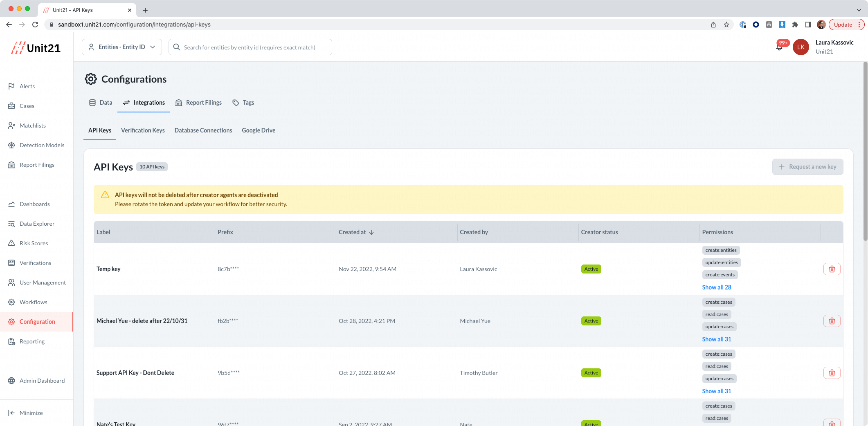The height and width of the screenshot is (426, 868).
Task: Delete the Temp key via trash icon
Action: (832, 269)
